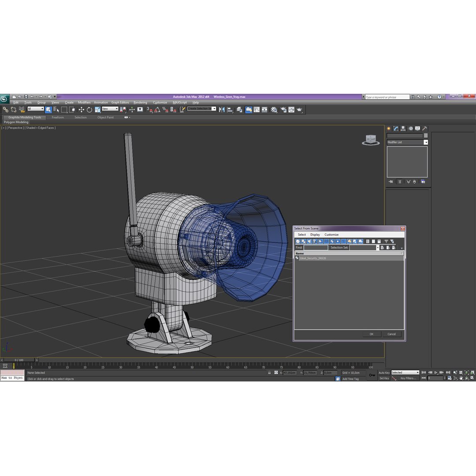Toggle the Selection Lock in status bar
The image size is (476, 476).
tap(269, 372)
